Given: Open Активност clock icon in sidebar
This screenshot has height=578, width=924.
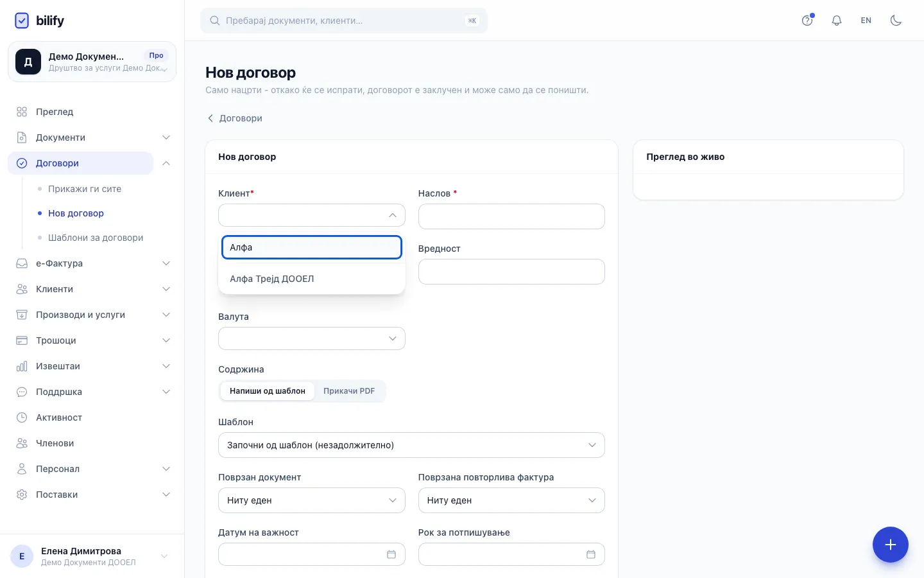Looking at the screenshot, I should click(22, 417).
